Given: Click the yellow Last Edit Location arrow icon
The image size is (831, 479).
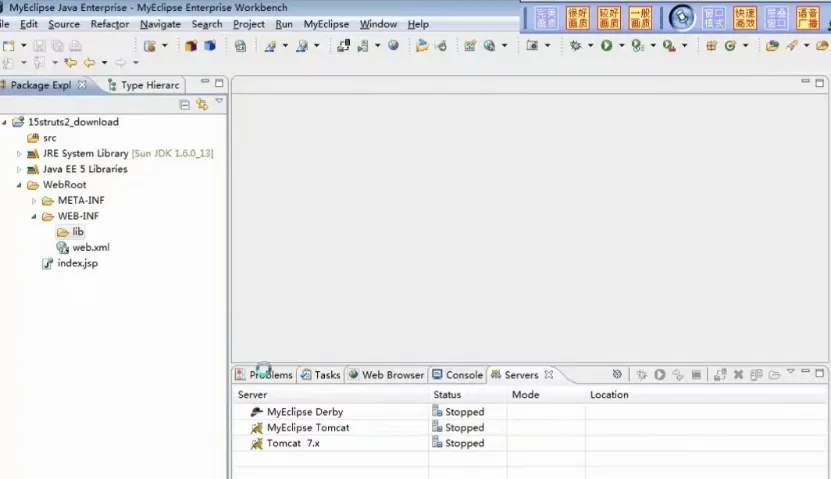Looking at the screenshot, I should click(70, 63).
